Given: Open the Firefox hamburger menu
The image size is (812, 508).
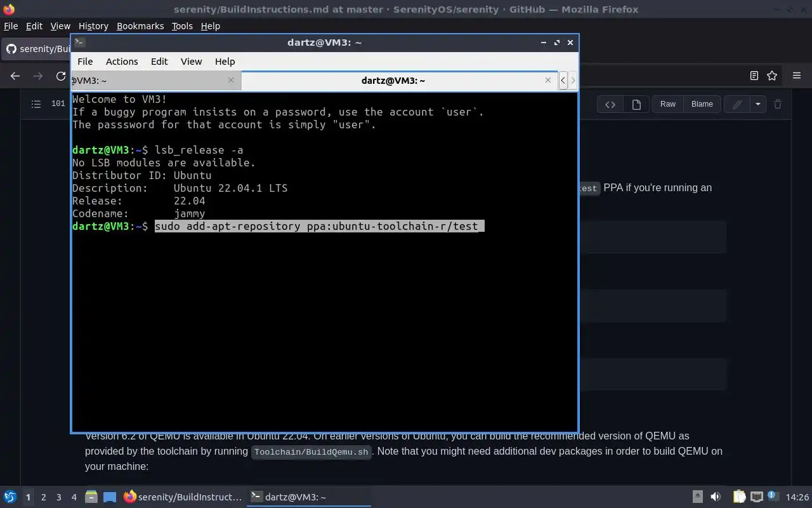Looking at the screenshot, I should click(x=797, y=76).
